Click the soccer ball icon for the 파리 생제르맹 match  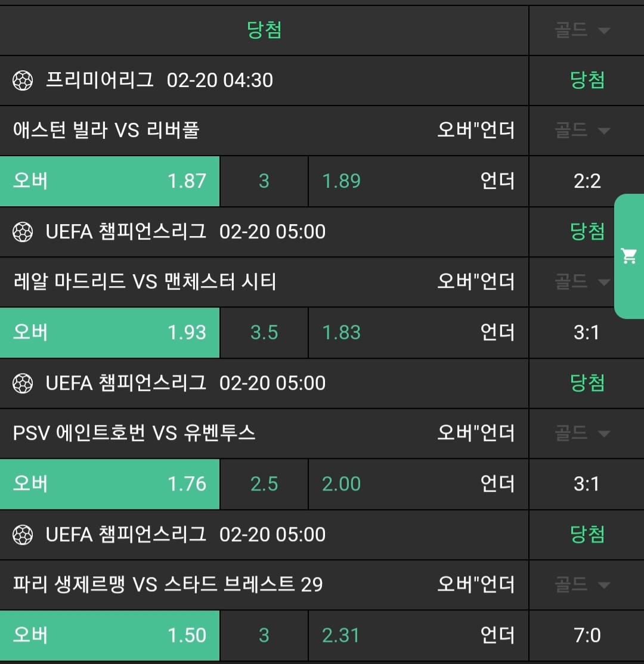(x=23, y=535)
